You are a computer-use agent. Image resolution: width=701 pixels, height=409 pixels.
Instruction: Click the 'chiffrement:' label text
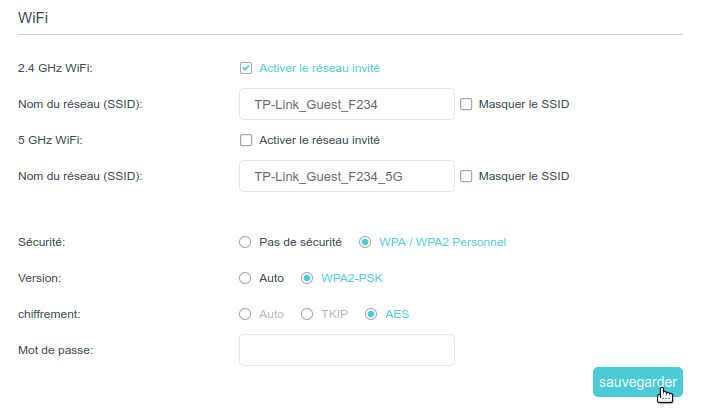point(50,314)
